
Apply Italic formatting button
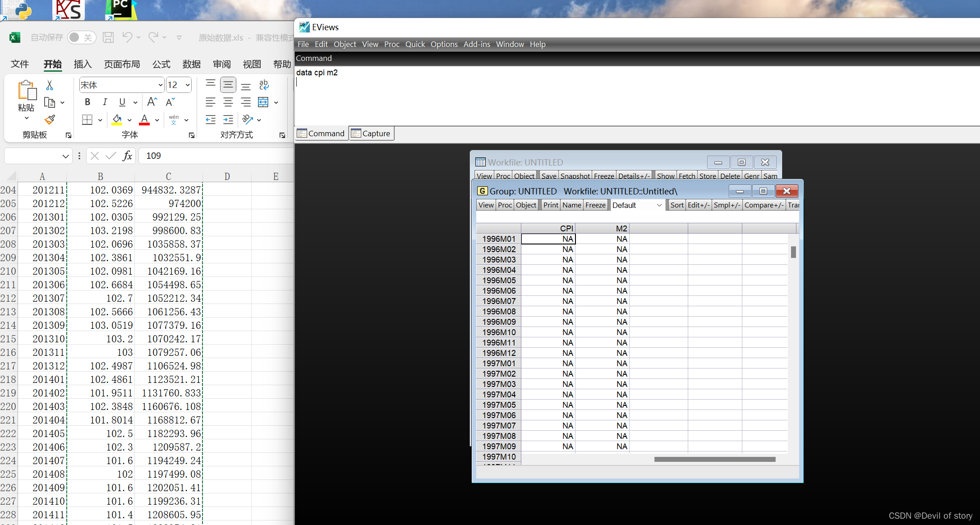pos(105,102)
